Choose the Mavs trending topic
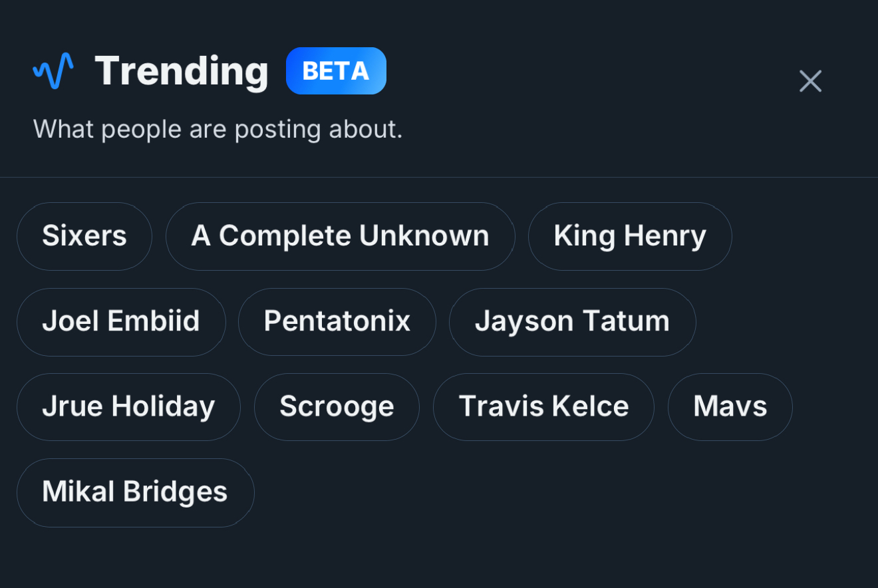Viewport: 878px width, 588px height. point(730,406)
